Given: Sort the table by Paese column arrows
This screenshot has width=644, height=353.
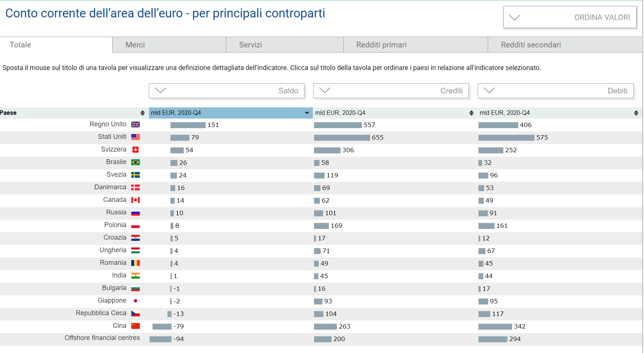Looking at the screenshot, I should pyautogui.click(x=142, y=113).
